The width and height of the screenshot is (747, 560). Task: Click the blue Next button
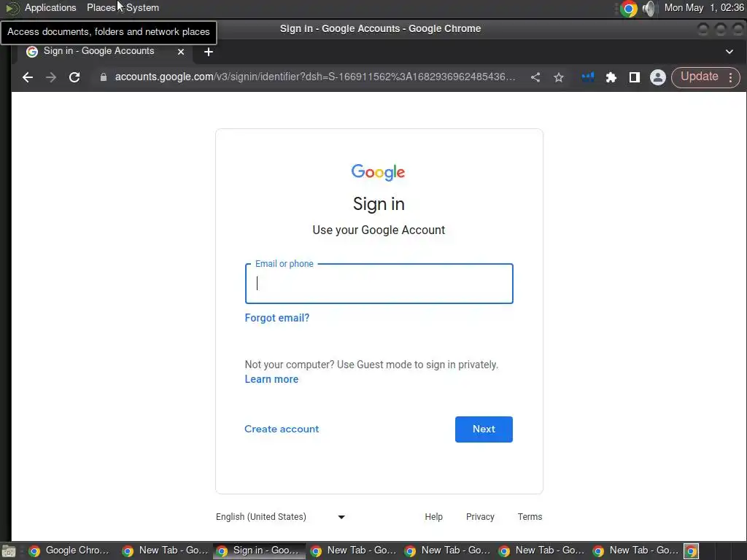tap(484, 429)
